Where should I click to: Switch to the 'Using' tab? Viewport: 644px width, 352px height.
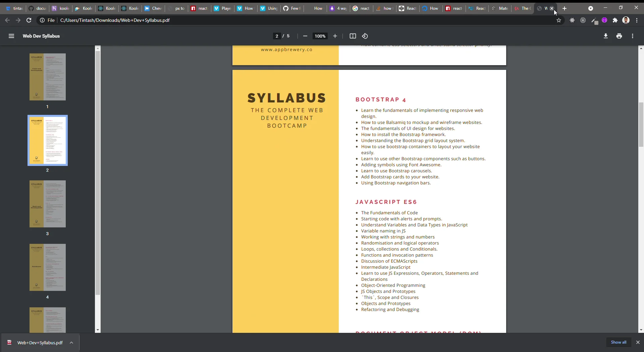269,8
